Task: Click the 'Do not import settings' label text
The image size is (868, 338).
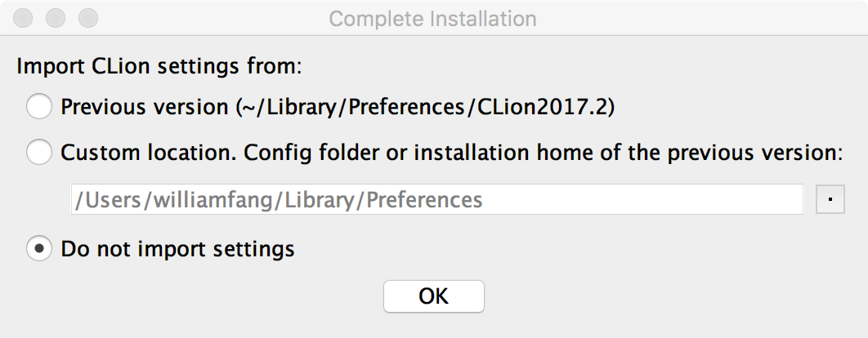Action: point(177,249)
